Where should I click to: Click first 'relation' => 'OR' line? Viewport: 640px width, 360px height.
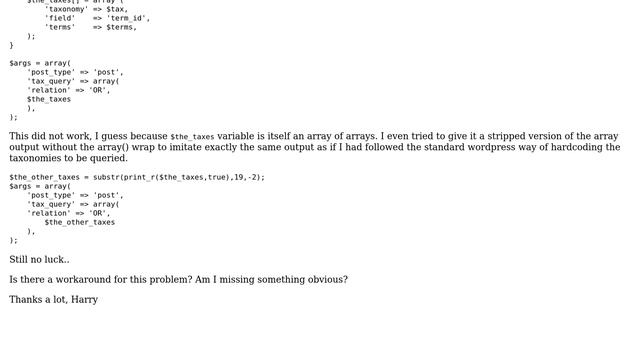click(x=69, y=90)
